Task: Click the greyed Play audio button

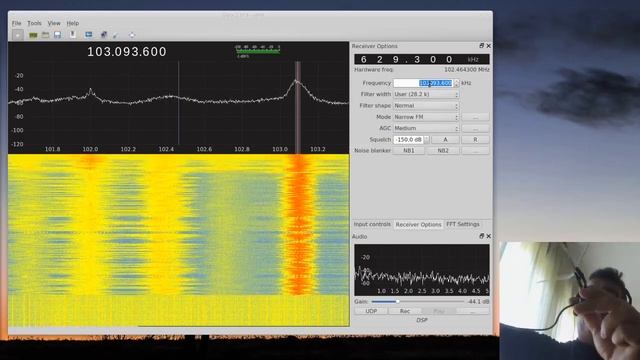Action: point(439,311)
